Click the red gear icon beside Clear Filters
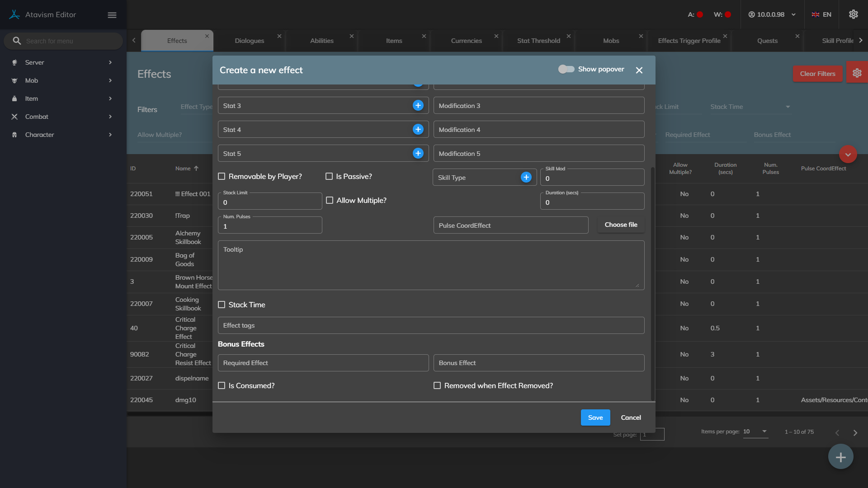This screenshot has height=488, width=868. click(857, 73)
